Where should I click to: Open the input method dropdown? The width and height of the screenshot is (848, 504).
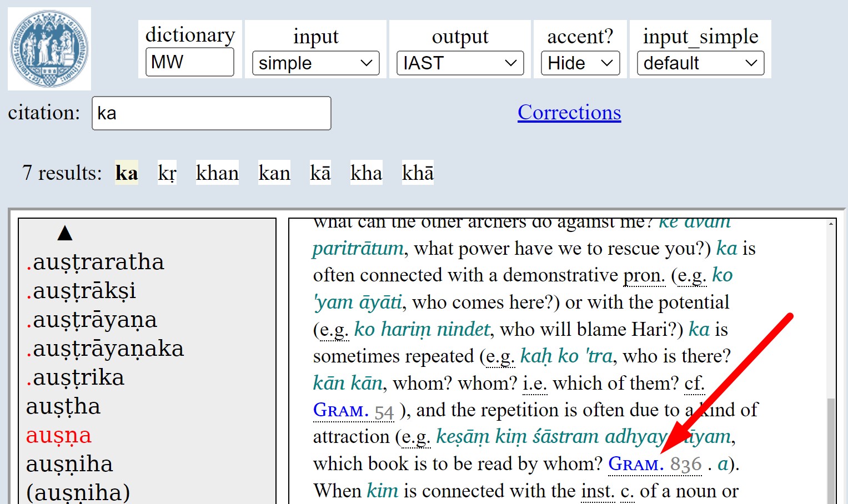314,63
